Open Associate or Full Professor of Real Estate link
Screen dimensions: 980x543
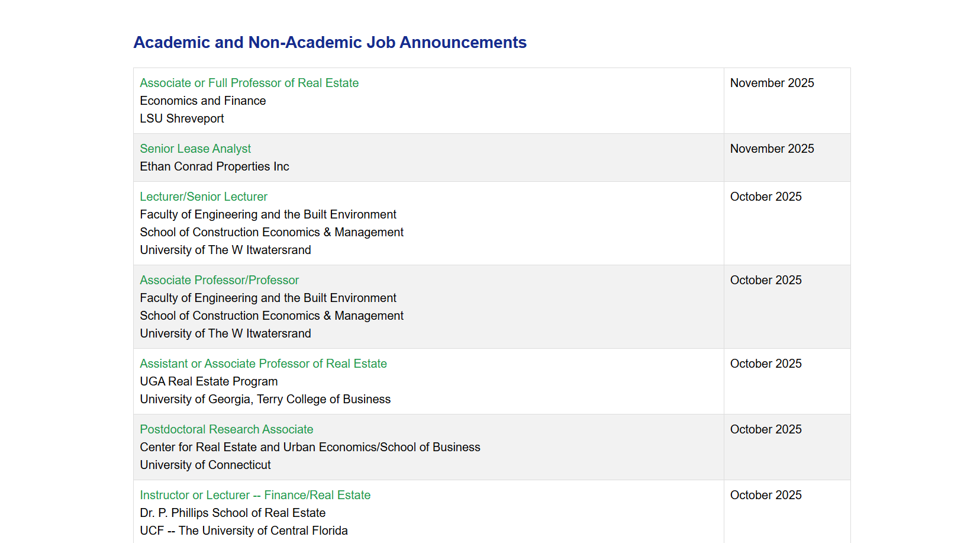click(249, 83)
